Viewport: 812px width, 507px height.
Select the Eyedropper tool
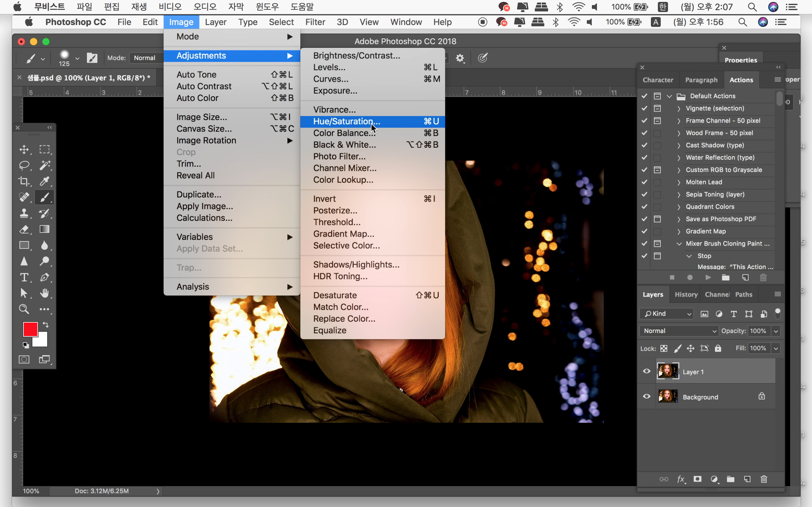coord(45,181)
